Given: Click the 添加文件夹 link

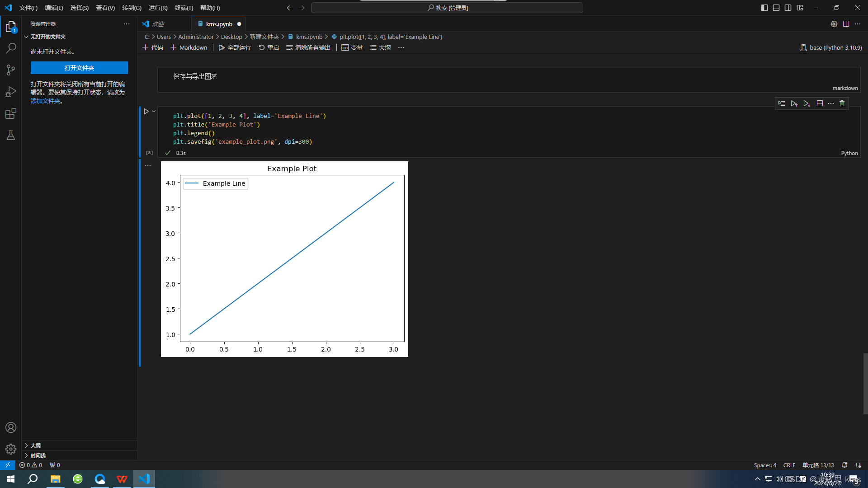Looking at the screenshot, I should pos(45,101).
